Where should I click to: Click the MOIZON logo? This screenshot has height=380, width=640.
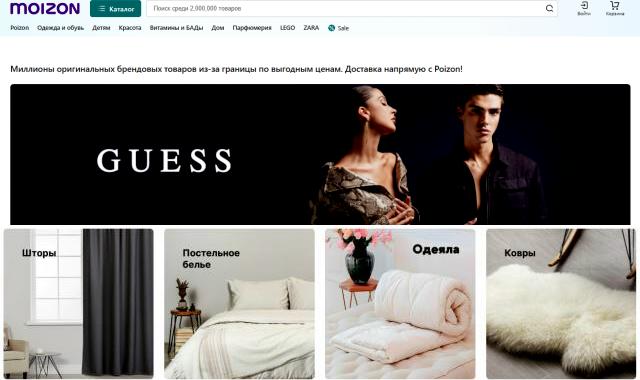coord(45,8)
